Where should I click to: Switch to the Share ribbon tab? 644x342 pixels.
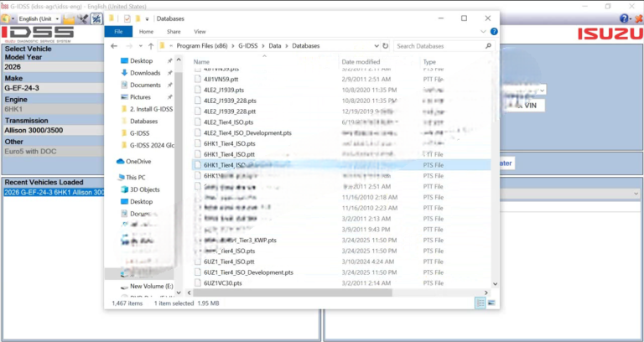pyautogui.click(x=174, y=32)
